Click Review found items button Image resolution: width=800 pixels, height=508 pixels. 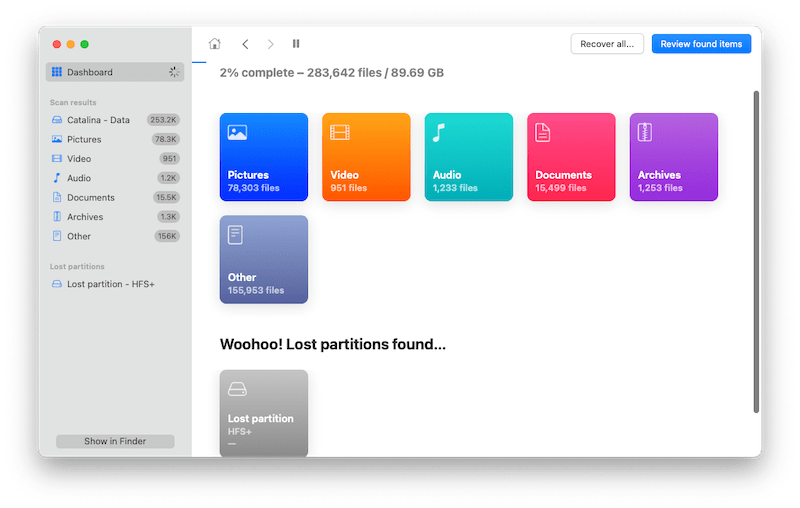click(x=701, y=44)
